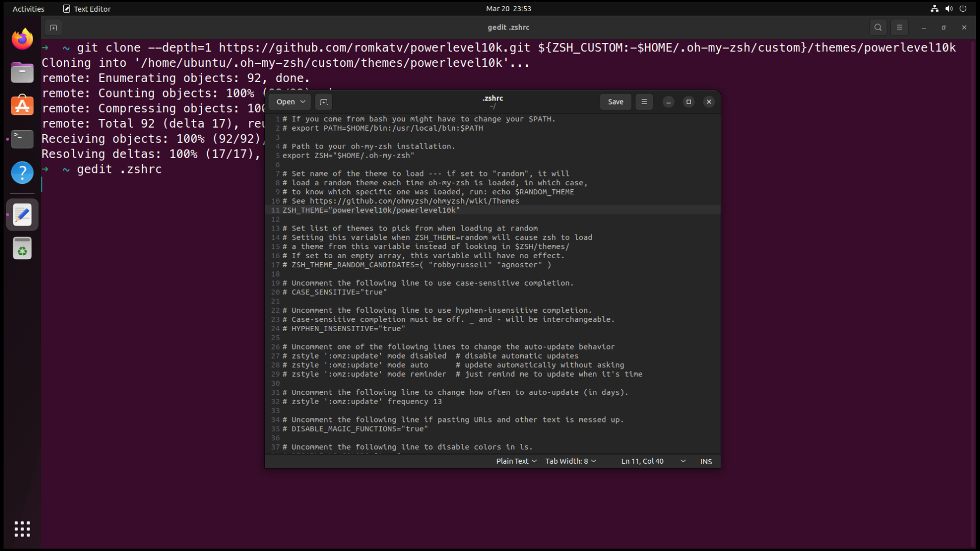Click gedit .zshrc command in terminal
The width and height of the screenshot is (980, 551).
point(119,169)
